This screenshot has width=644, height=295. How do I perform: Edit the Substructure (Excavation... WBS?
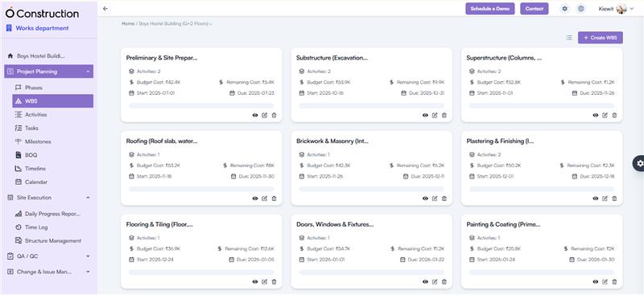(435, 115)
